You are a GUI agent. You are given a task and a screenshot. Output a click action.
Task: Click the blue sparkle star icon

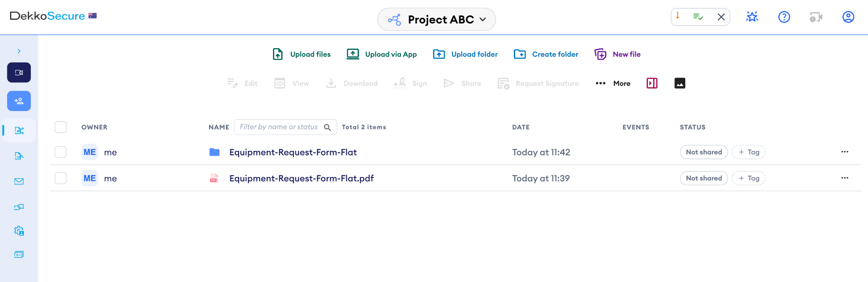(x=752, y=17)
